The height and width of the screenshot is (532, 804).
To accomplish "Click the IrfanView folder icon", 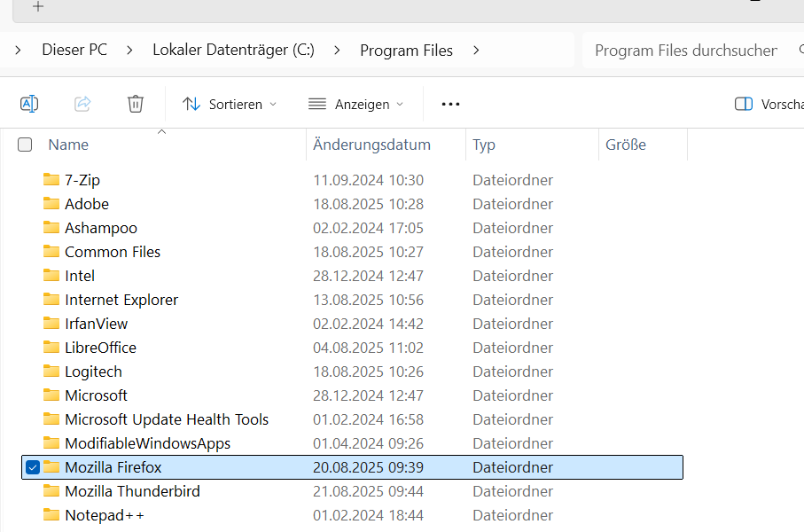I will click(51, 324).
